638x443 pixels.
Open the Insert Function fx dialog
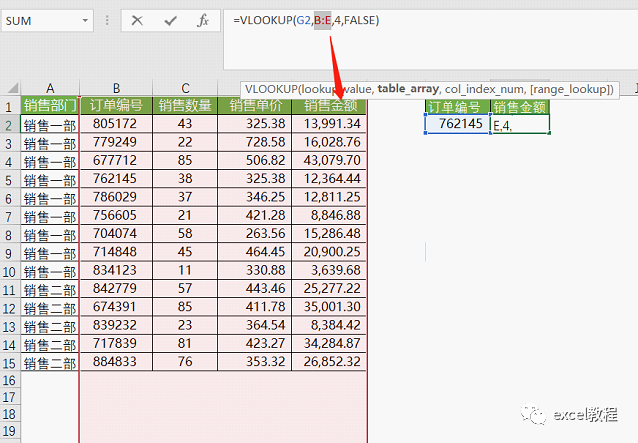pos(202,21)
